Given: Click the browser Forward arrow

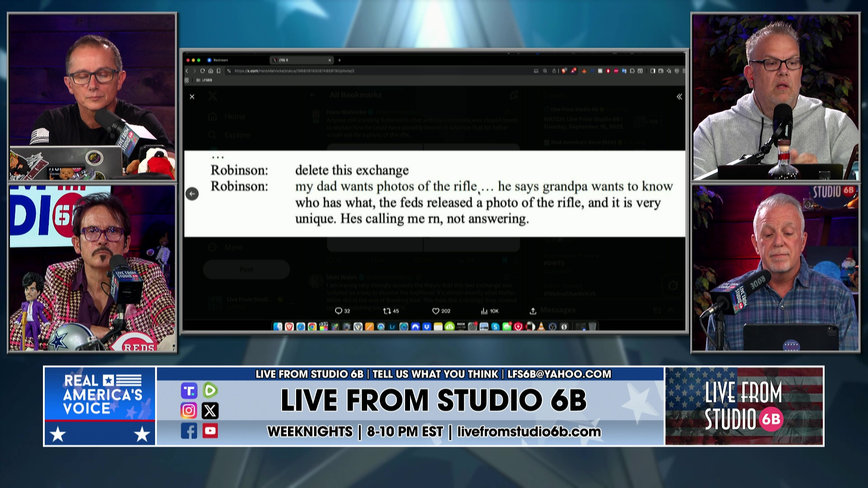Looking at the screenshot, I should [x=194, y=71].
